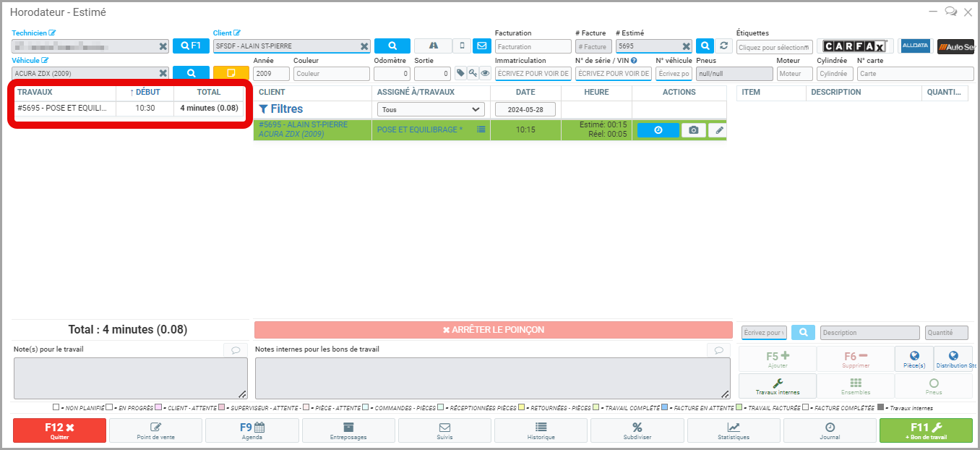Open the F9 Agenda bottom item
The width and height of the screenshot is (980, 450).
tap(252, 430)
